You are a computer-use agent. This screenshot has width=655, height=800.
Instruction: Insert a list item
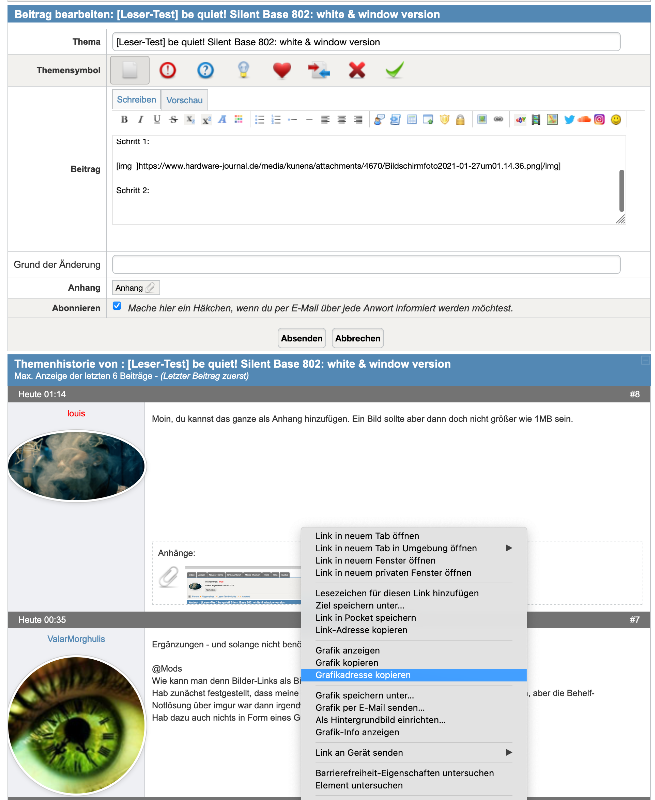coord(292,119)
